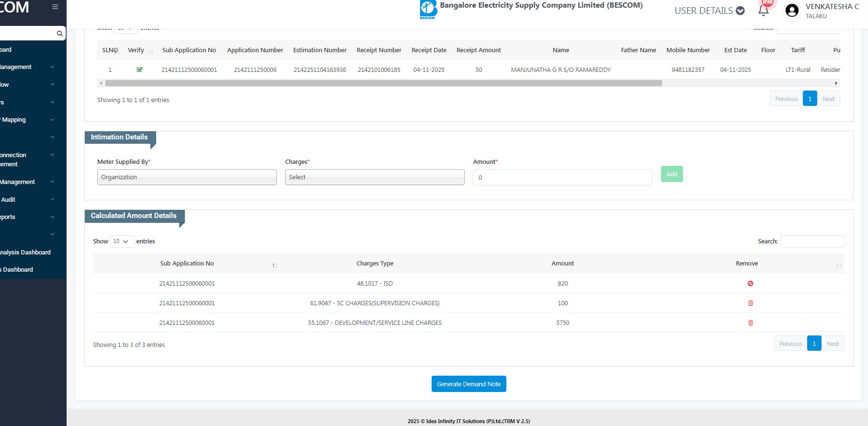
Task: Click the sidebar search magnifier icon
Action: [59, 34]
